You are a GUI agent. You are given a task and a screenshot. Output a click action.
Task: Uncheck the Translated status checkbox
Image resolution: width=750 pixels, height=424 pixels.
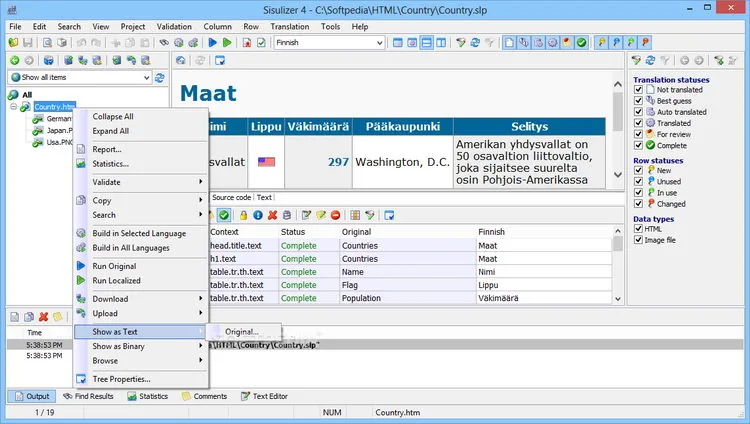(638, 123)
